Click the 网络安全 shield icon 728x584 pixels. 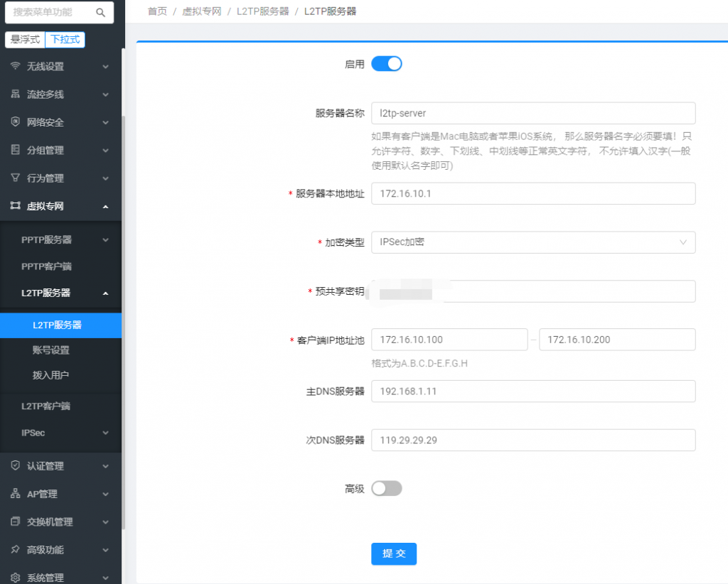15,122
